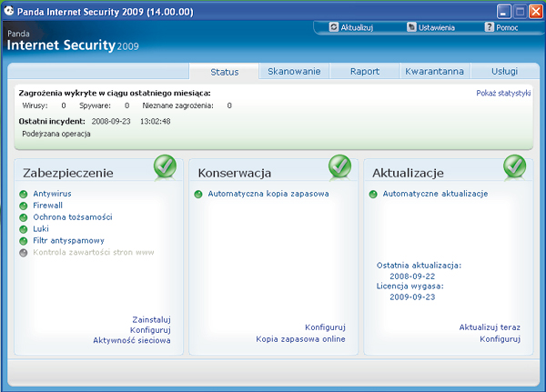Viewport: 546px width, 392px height.
Task: Click the Pomoc question mark icon
Action: coord(489,28)
